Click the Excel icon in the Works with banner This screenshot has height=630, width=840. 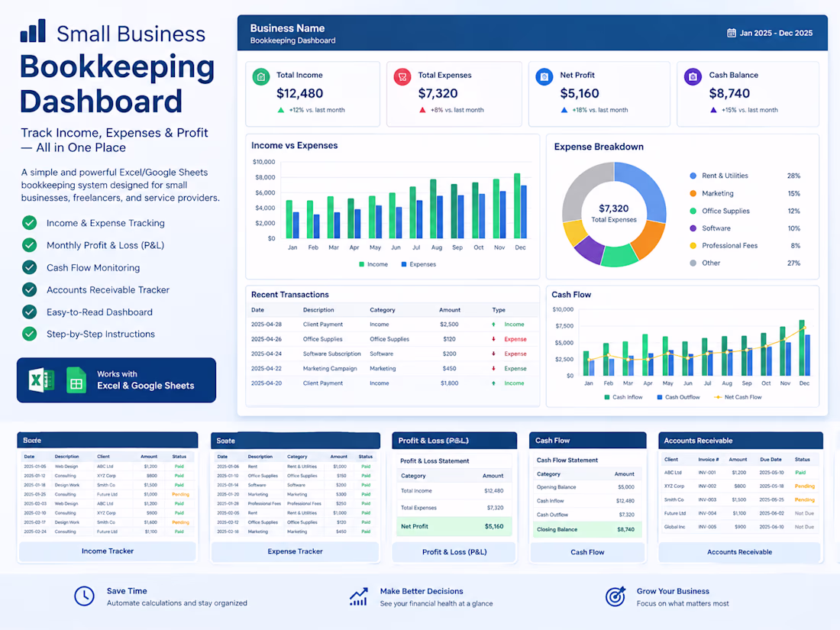click(x=41, y=380)
